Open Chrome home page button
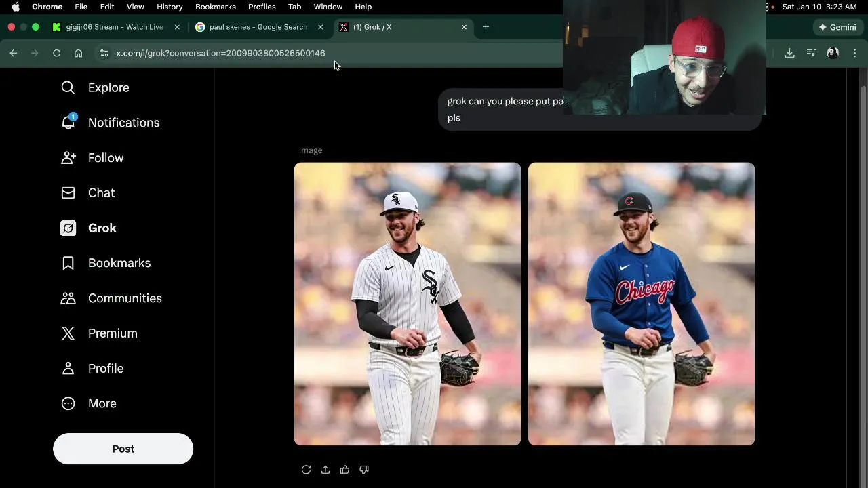This screenshot has width=868, height=488. point(79,53)
